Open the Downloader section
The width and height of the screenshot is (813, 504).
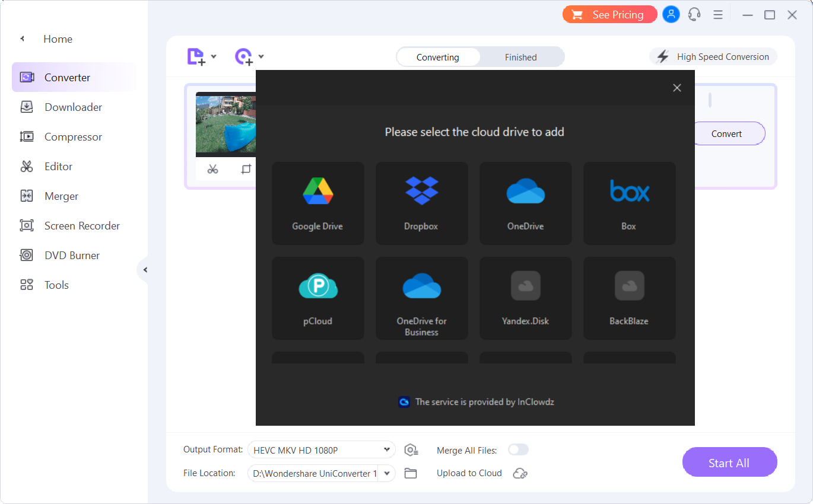tap(74, 107)
